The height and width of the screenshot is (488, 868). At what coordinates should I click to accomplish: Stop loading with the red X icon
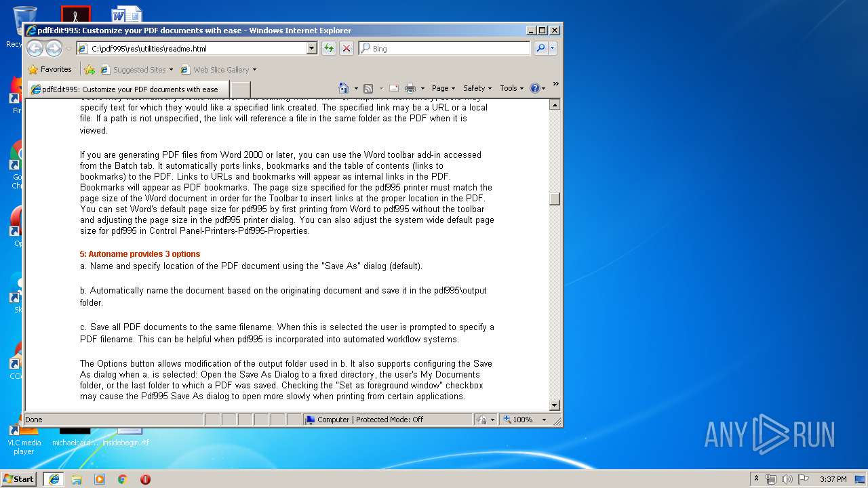347,48
